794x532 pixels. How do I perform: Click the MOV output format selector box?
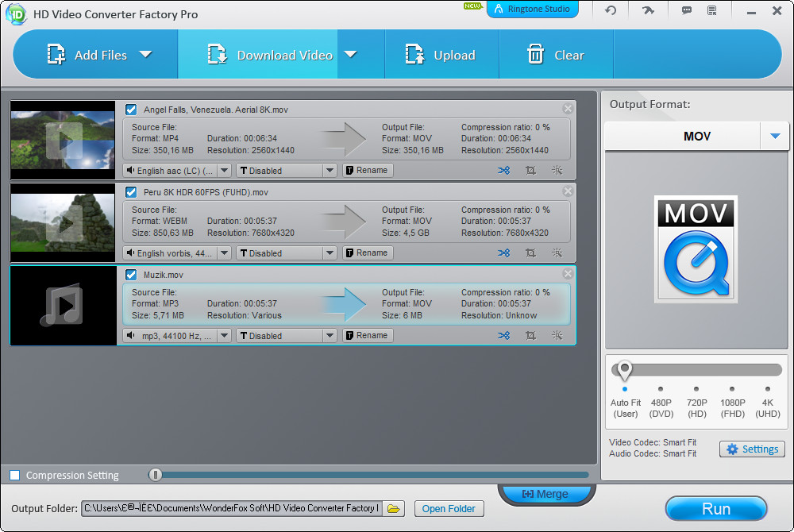point(697,136)
